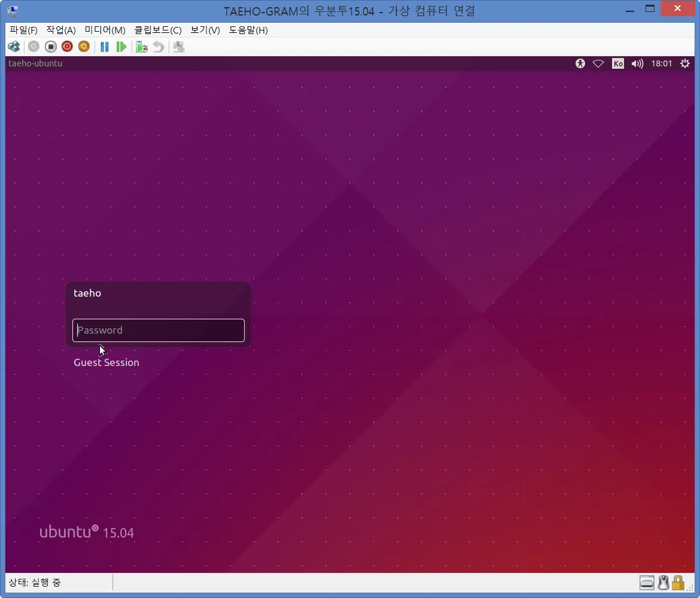The image size is (700, 598).
Task: Open the 도움말(H) menu
Action: click(248, 30)
